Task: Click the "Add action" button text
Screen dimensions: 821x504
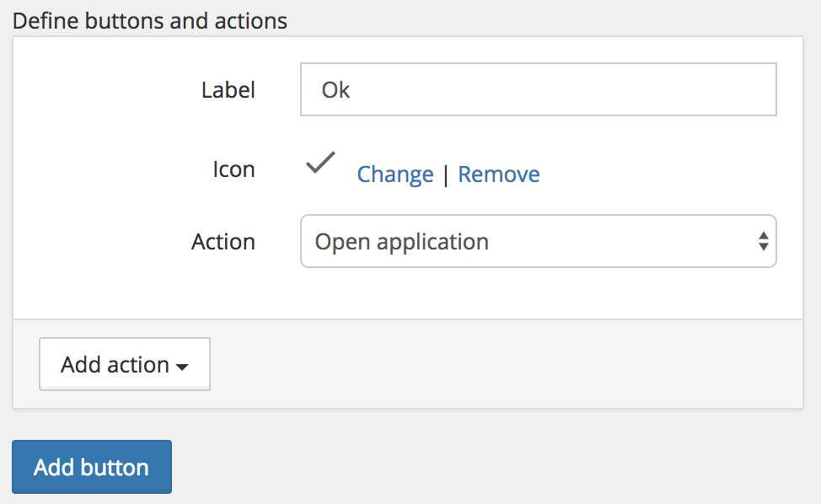Action: [115, 365]
